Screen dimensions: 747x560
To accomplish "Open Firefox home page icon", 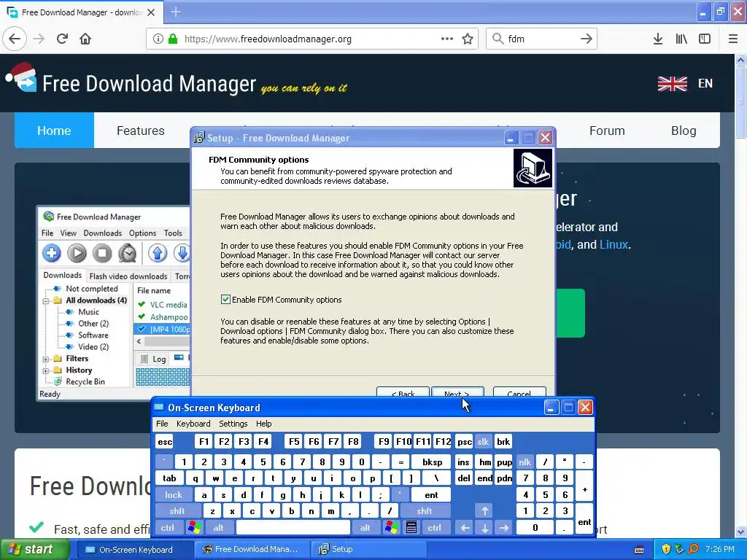I will pos(85,39).
